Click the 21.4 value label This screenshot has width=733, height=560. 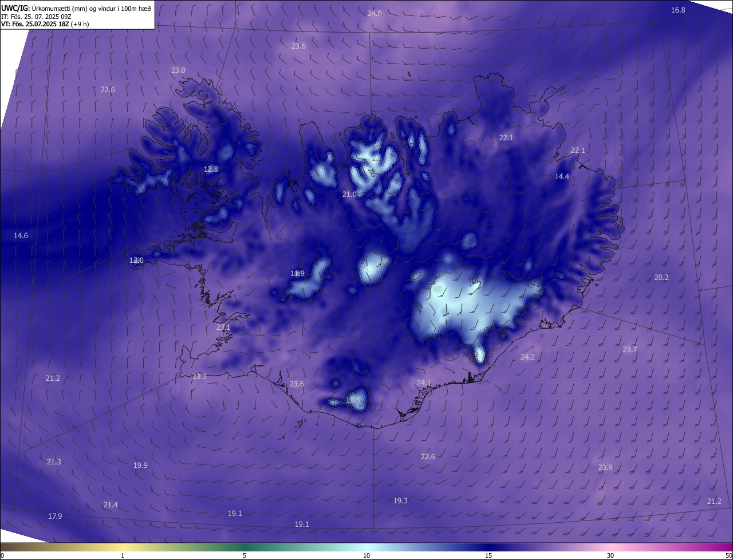click(111, 504)
